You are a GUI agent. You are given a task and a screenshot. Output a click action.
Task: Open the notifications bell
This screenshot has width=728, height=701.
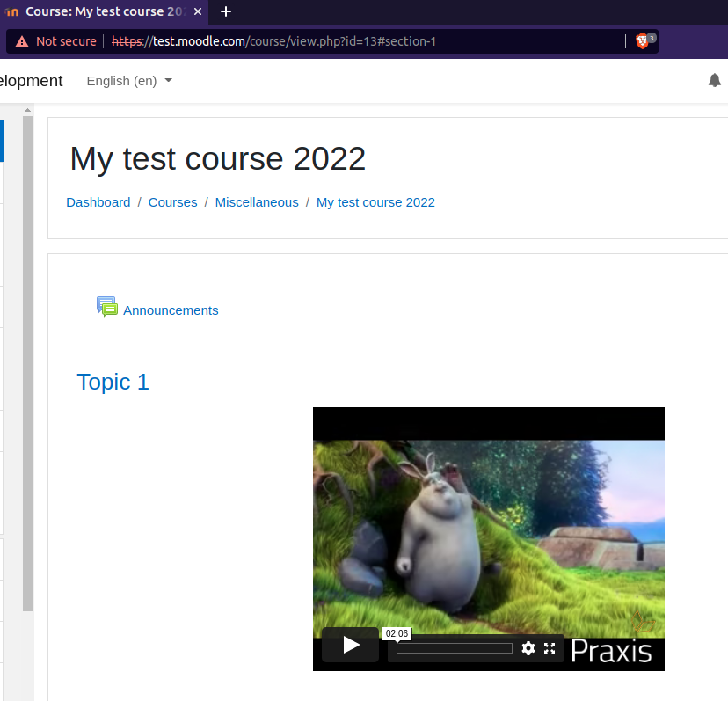[715, 80]
